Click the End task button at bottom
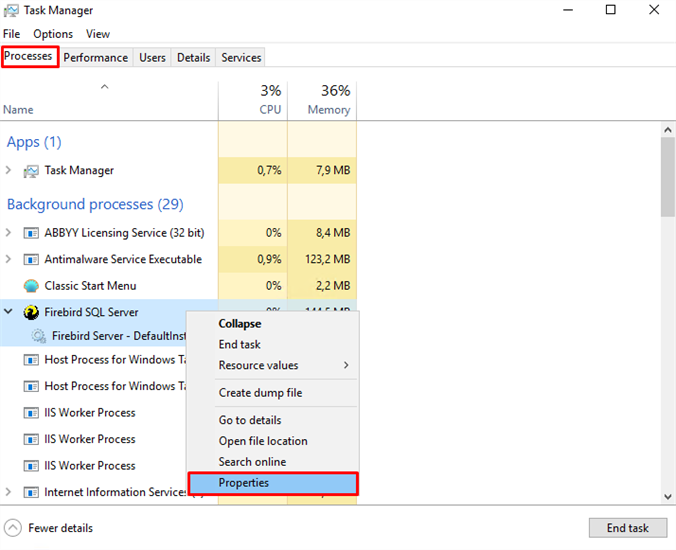Screen dimensions: 676x550 click(628, 528)
